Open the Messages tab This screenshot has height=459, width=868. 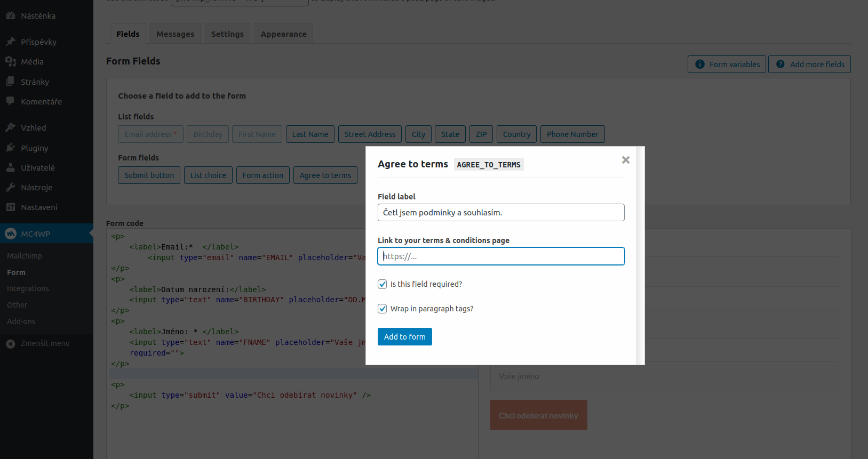coord(175,34)
